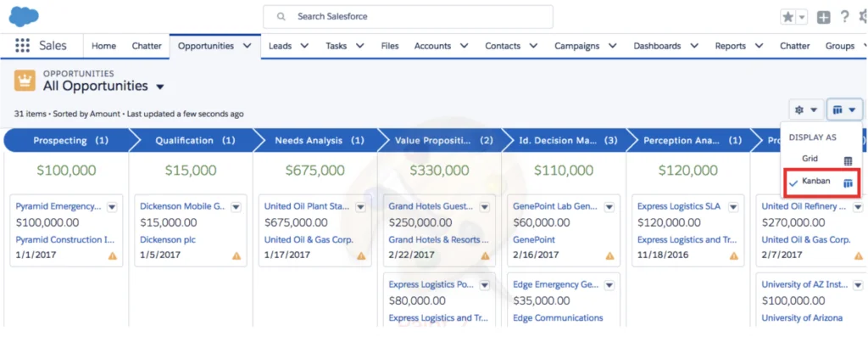Open Edge Communications account link
The image size is (868, 342).
pos(558,318)
